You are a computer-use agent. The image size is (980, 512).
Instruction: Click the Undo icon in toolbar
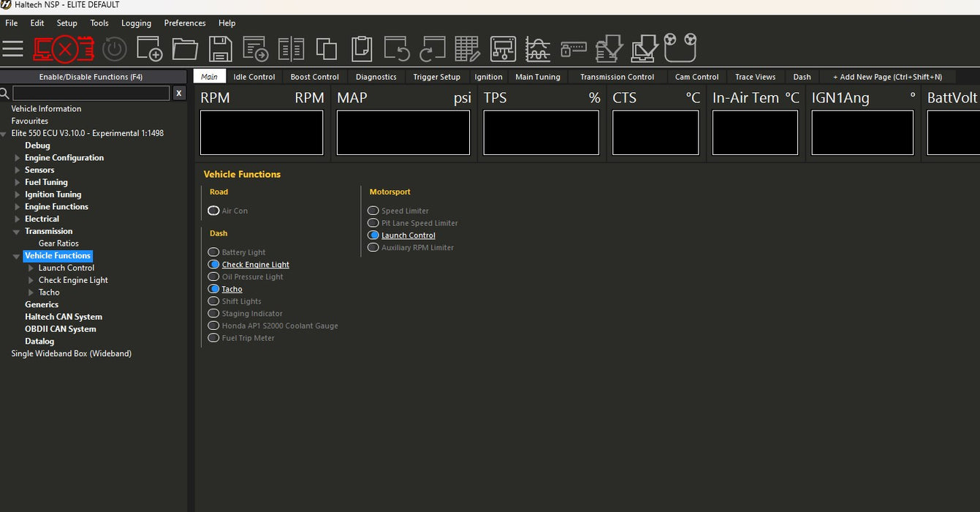397,49
